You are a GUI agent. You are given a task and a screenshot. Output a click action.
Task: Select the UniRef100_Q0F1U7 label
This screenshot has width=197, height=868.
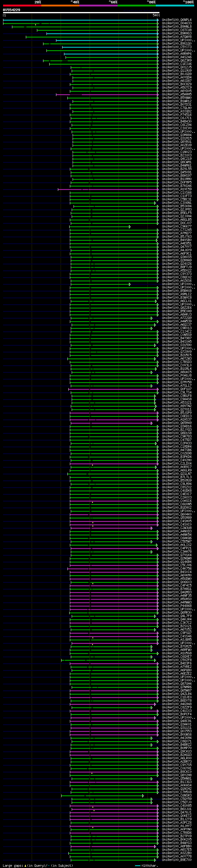pyautogui.click(x=176, y=389)
